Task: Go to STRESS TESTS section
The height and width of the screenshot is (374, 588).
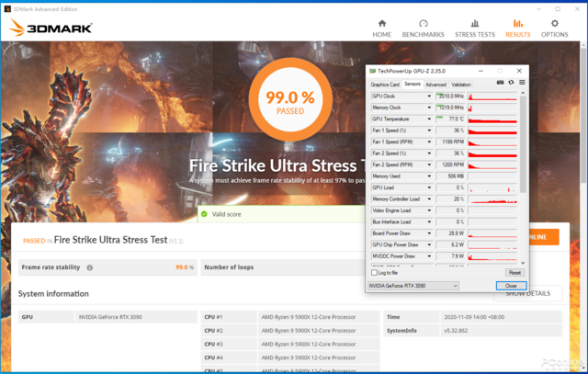Action: [x=475, y=28]
